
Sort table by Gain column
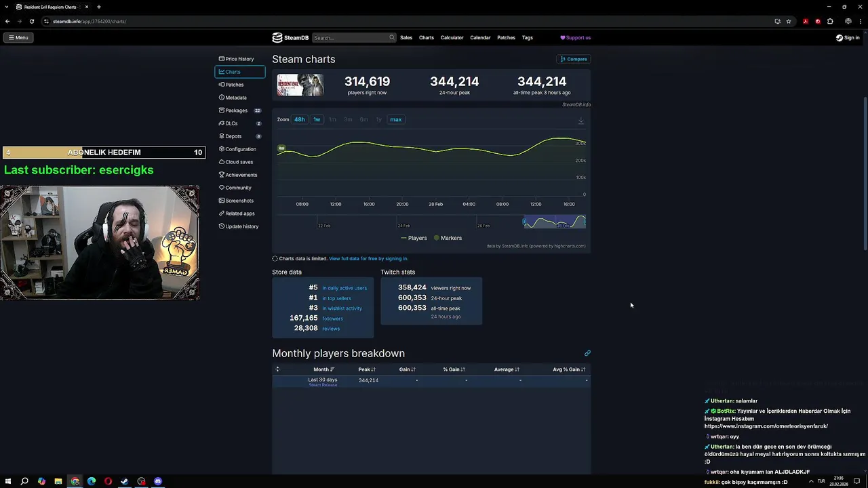point(407,369)
